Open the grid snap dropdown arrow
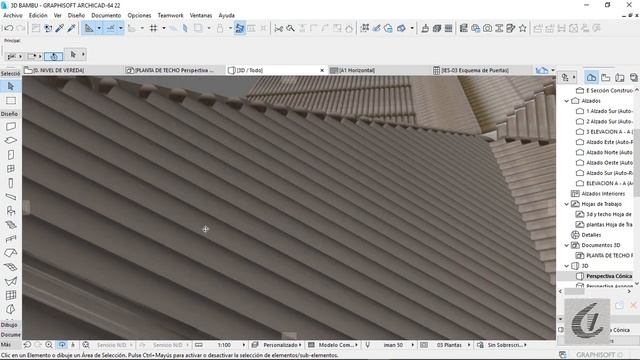The height and width of the screenshot is (360, 640). 164,28
